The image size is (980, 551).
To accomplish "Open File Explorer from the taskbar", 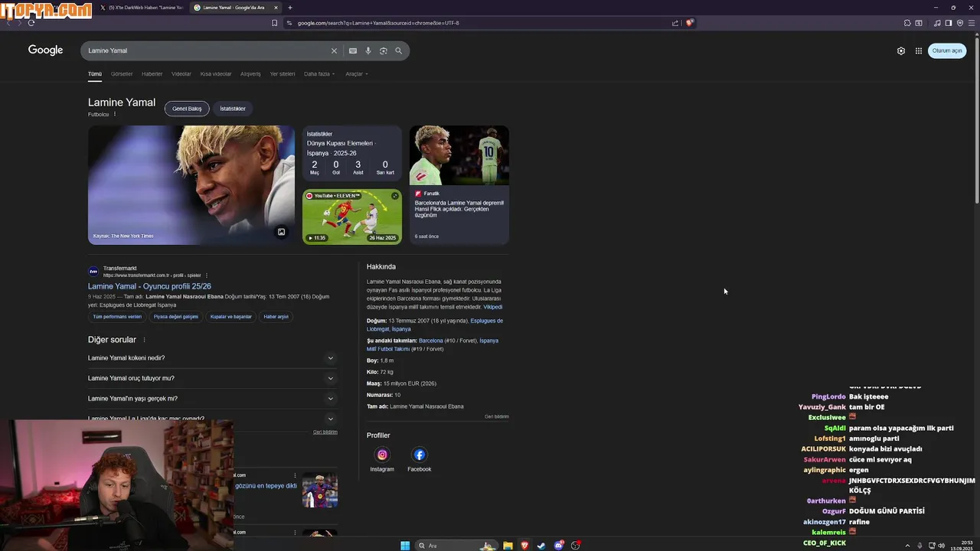I will click(508, 546).
